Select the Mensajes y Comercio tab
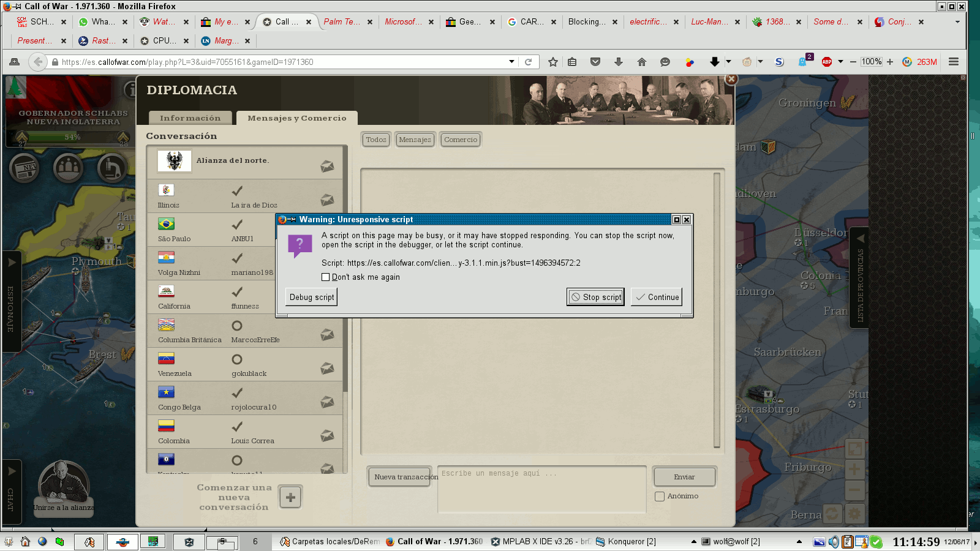Viewport: 980px width, 551px height. (x=297, y=118)
